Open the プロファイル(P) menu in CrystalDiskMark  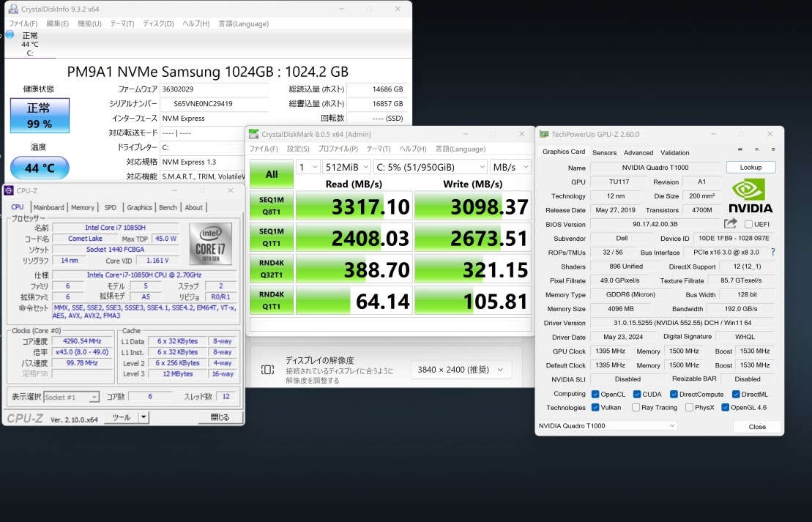coord(338,149)
